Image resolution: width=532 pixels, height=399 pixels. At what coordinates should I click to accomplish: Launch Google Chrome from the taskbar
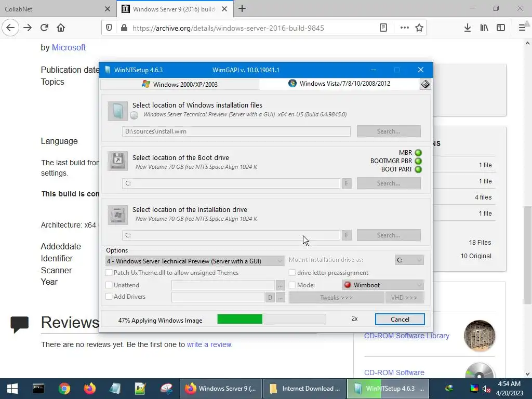(x=64, y=389)
